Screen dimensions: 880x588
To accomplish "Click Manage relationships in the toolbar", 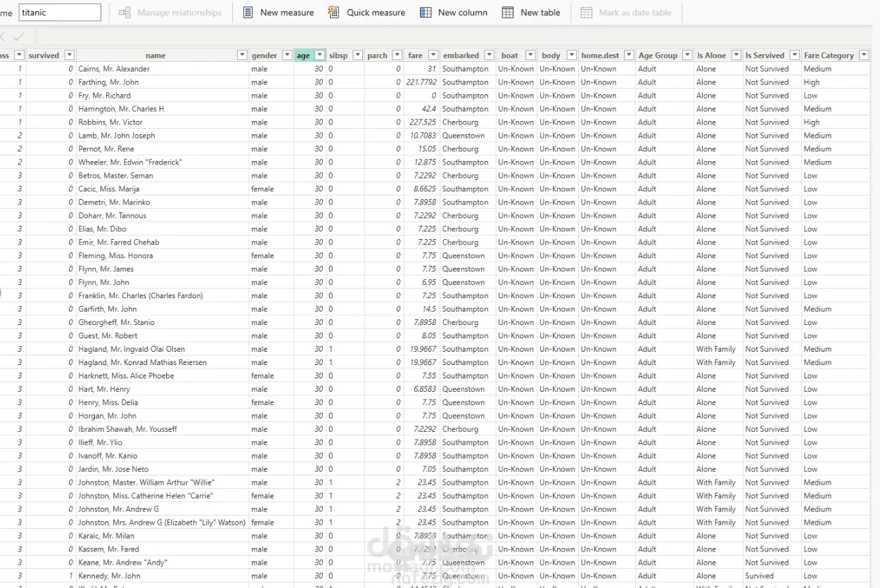I will click(x=171, y=13).
